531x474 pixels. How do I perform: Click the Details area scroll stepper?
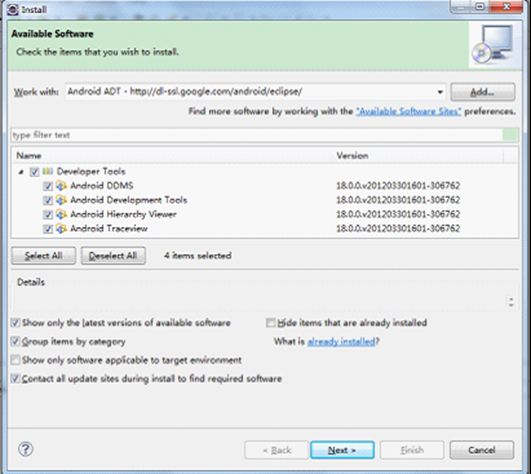(511, 302)
